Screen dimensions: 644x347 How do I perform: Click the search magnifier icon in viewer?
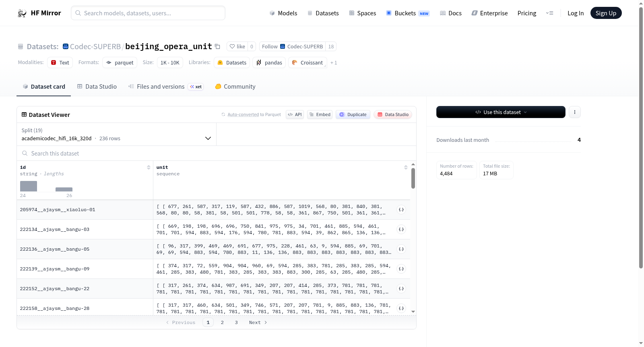point(25,154)
